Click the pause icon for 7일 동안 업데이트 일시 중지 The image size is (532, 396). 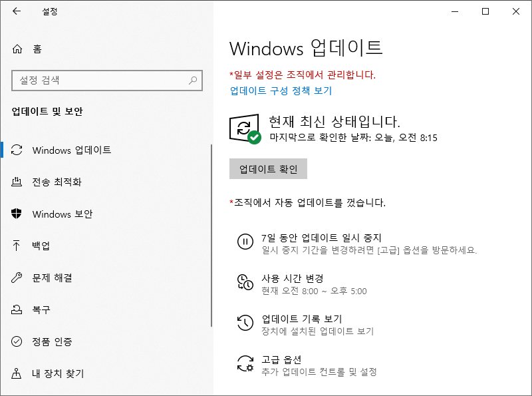(245, 242)
